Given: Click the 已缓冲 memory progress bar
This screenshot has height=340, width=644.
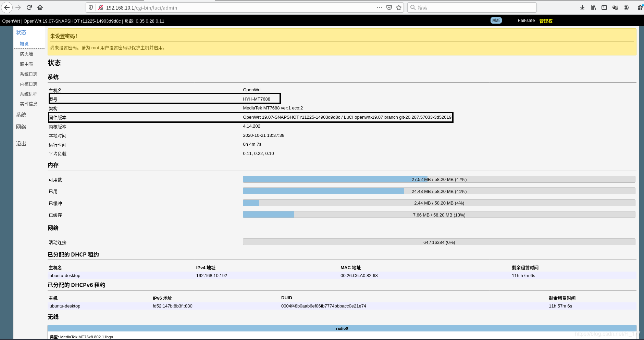Looking at the screenshot, I should coord(439,203).
